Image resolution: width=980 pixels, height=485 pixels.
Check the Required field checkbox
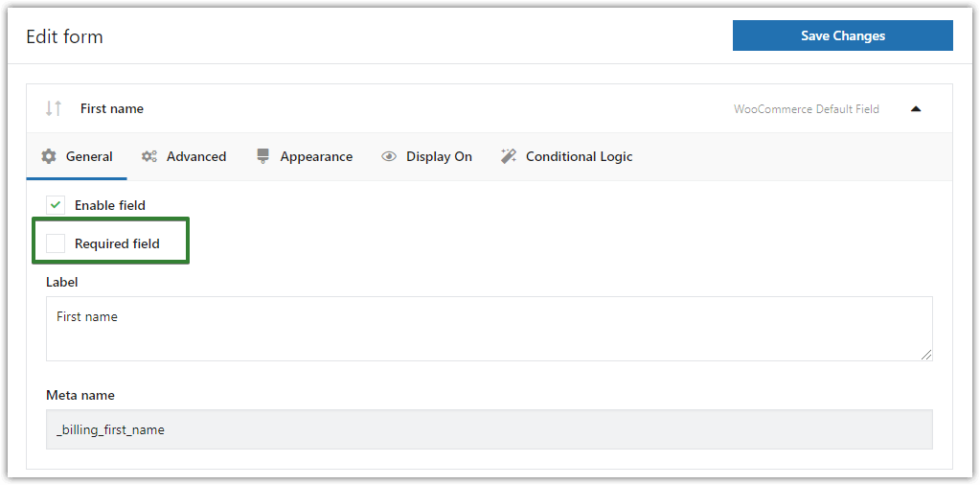coord(56,243)
